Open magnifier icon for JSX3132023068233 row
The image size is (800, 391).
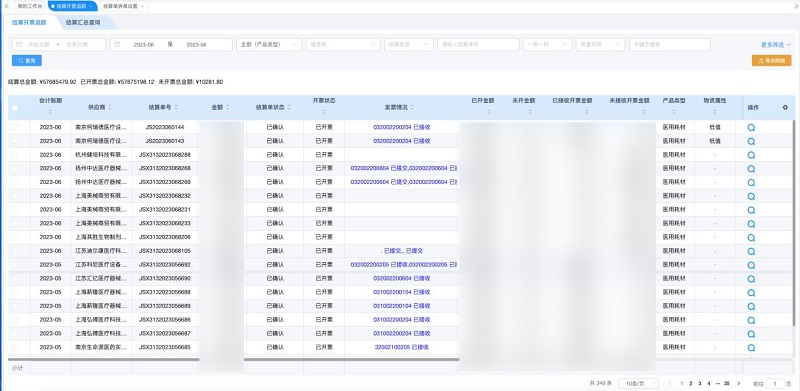[751, 224]
